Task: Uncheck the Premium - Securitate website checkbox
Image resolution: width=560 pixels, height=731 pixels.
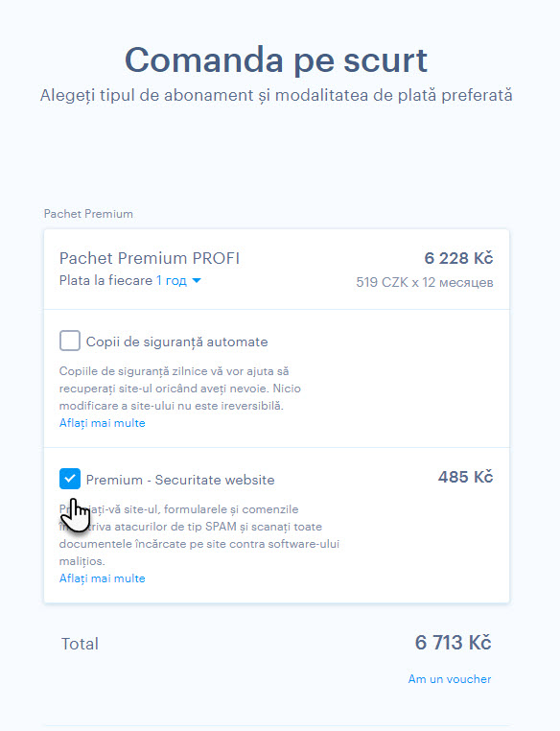Action: coord(70,479)
